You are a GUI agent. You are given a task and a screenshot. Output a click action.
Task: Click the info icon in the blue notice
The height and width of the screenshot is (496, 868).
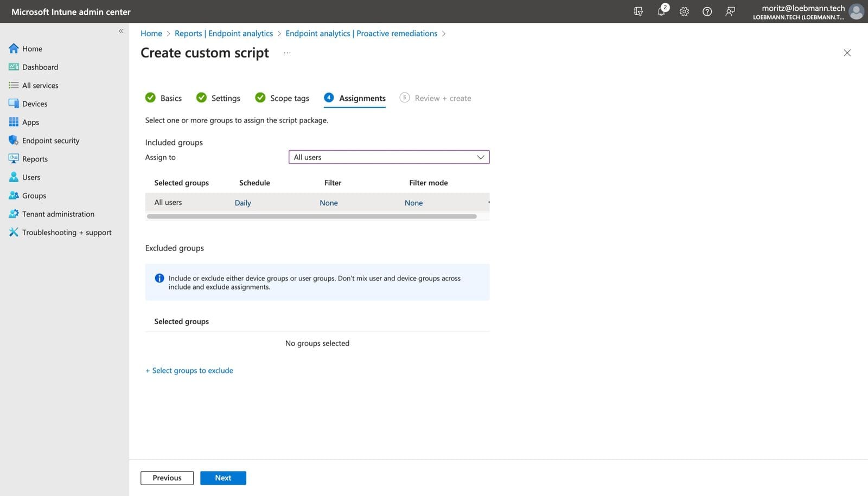tap(159, 278)
